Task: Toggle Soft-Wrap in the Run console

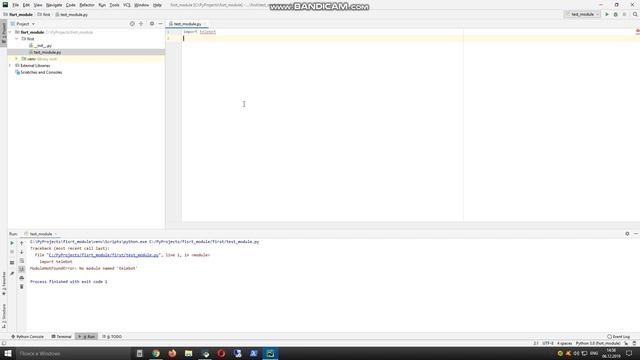Action: [x=22, y=260]
